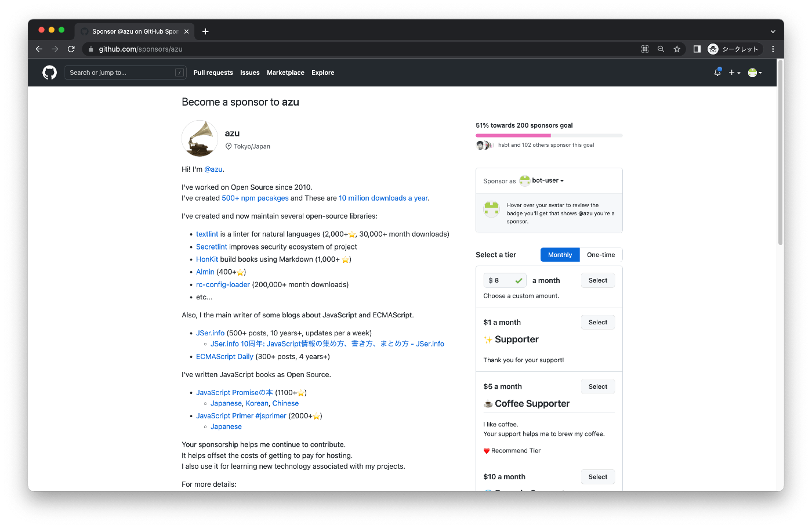Open the Almin link

tap(205, 272)
